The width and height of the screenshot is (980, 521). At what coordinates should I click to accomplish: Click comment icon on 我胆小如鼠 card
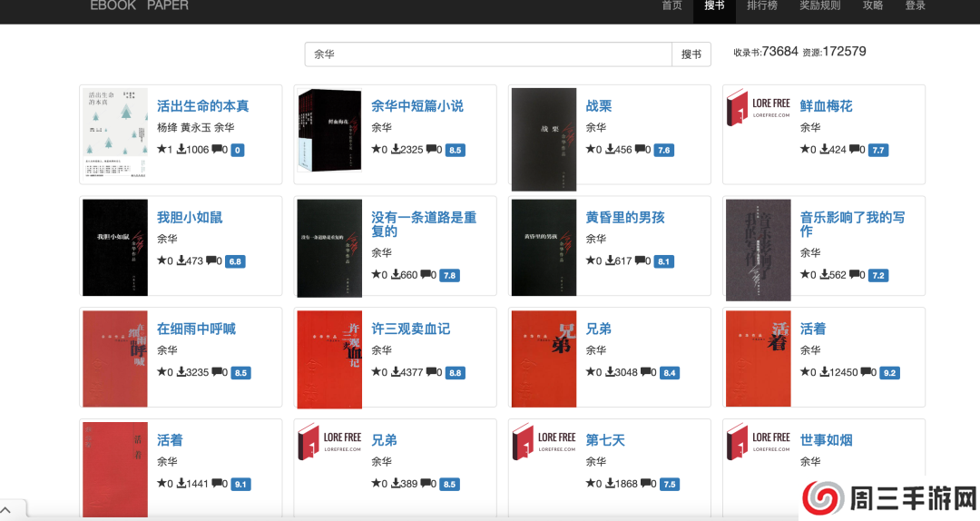[211, 260]
